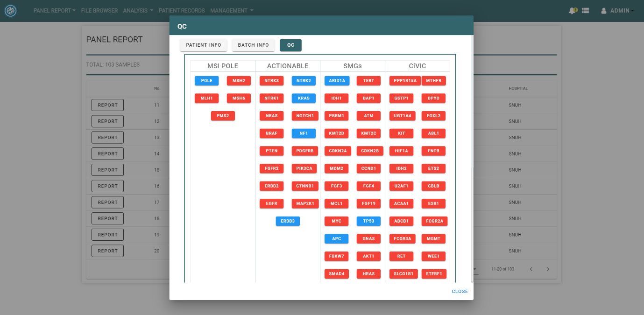
Task: Click the admin user avatar icon
Action: 604,11
